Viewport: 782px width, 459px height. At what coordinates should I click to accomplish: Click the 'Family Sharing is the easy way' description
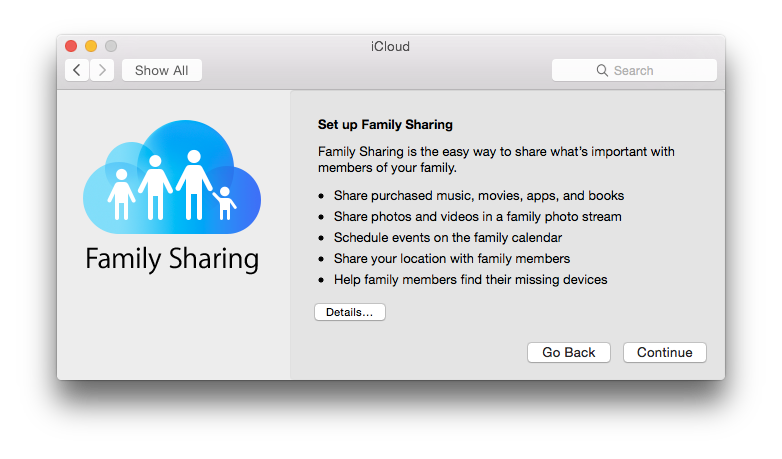[x=496, y=160]
